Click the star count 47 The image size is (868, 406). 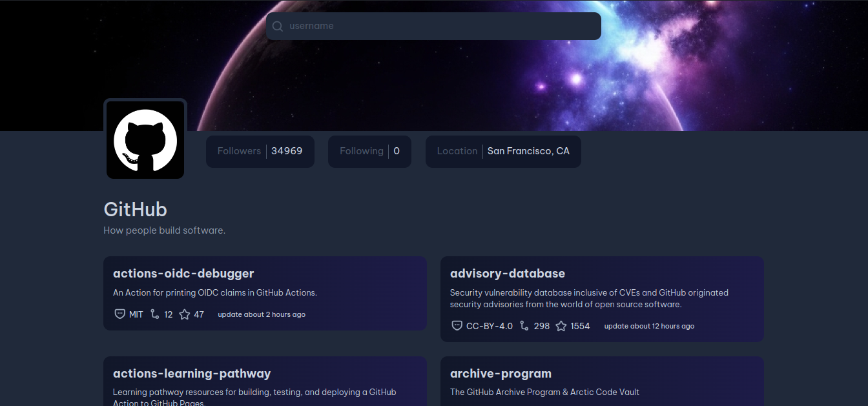point(199,315)
